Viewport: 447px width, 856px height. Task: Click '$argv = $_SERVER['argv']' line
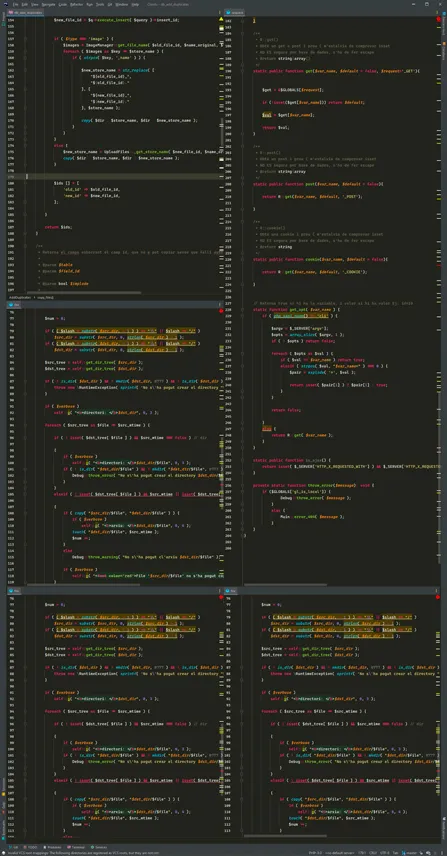294,328
